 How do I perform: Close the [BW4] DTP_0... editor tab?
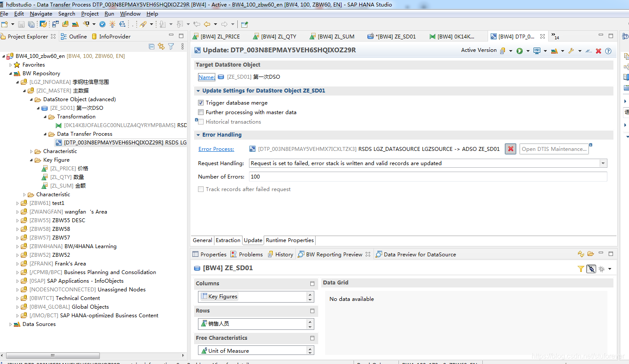point(543,37)
